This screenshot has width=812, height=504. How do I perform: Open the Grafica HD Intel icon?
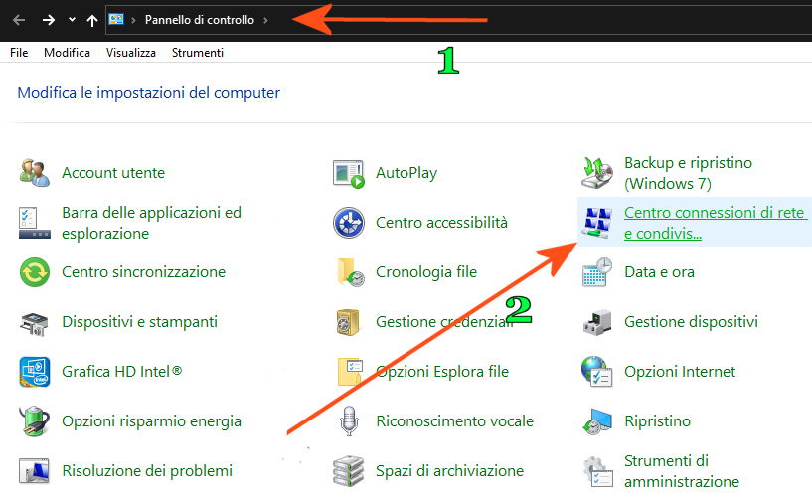pyautogui.click(x=35, y=372)
